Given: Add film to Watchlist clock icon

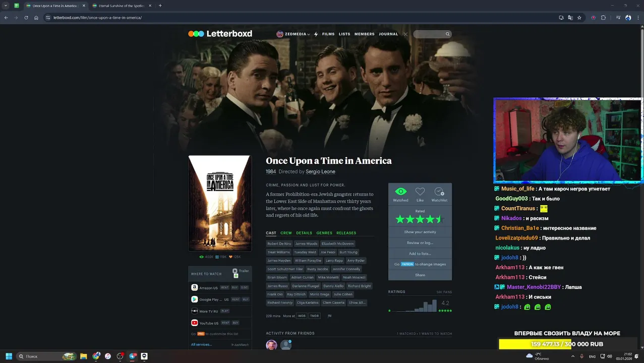Looking at the screenshot, I should (x=439, y=192).
